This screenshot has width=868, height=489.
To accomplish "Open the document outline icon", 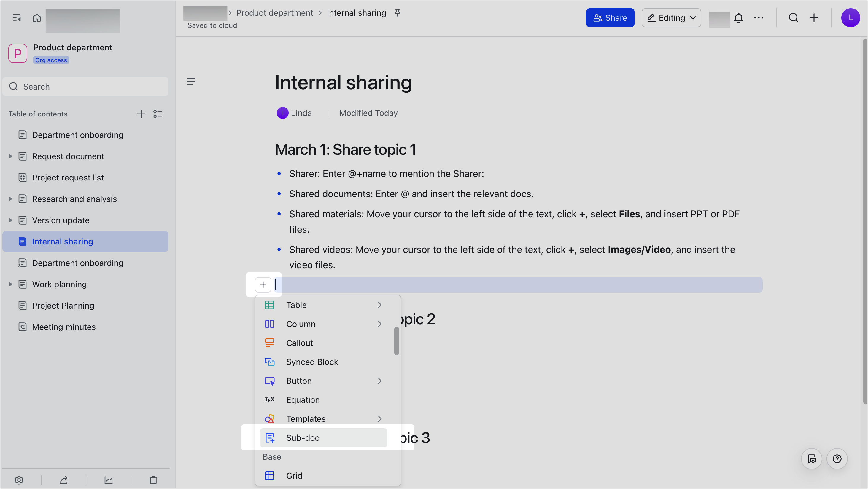I will tap(191, 82).
